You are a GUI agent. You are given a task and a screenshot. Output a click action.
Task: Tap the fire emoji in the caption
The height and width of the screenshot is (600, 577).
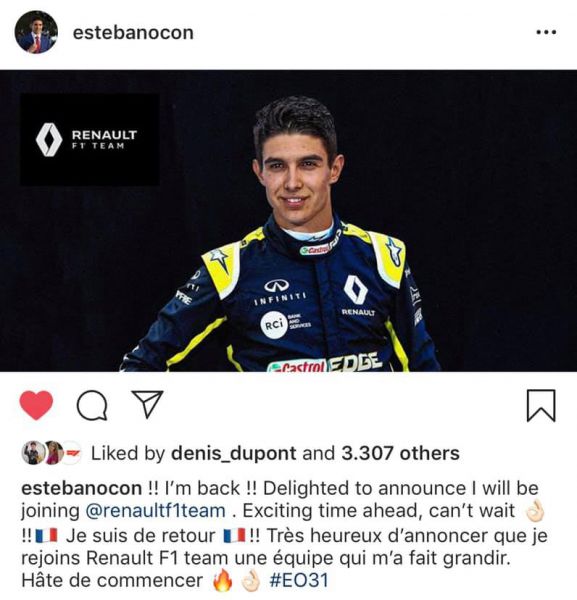coord(223,580)
